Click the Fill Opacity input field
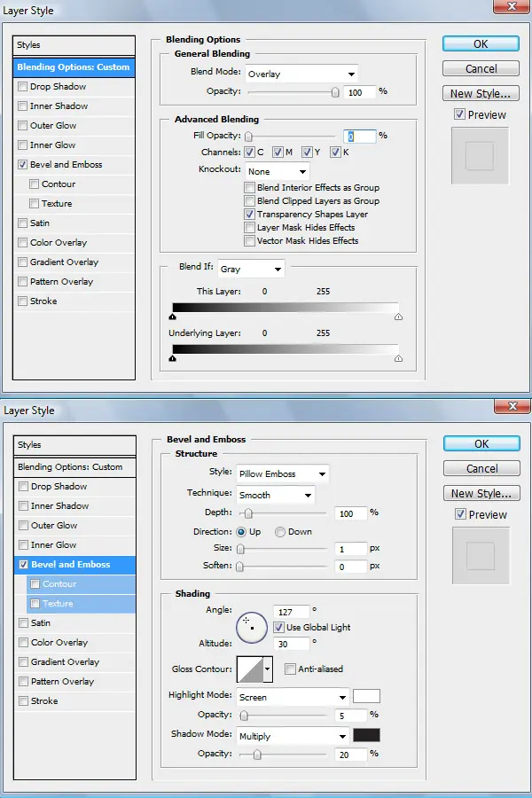This screenshot has height=798, width=532. (x=359, y=136)
